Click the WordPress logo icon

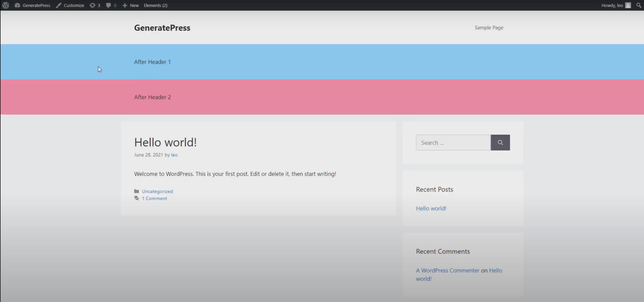[x=6, y=5]
